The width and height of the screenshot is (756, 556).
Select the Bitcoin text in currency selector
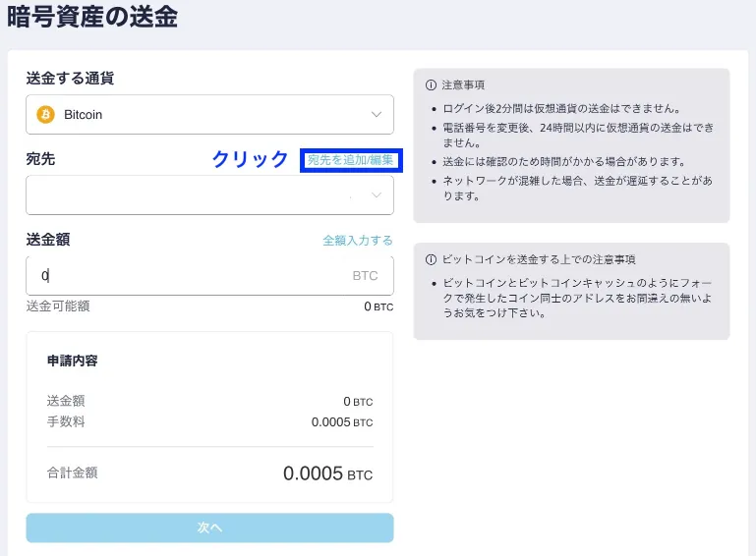tap(83, 115)
